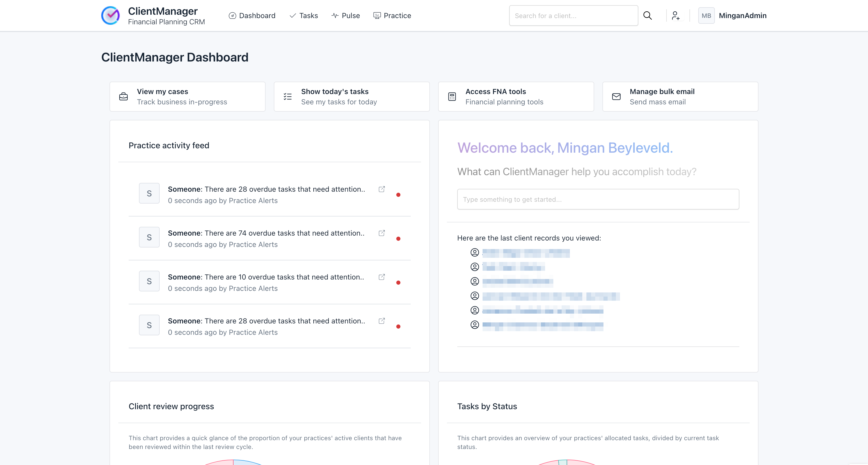
Task: Click red unread dot on 74 overdue alert
Action: [398, 238]
